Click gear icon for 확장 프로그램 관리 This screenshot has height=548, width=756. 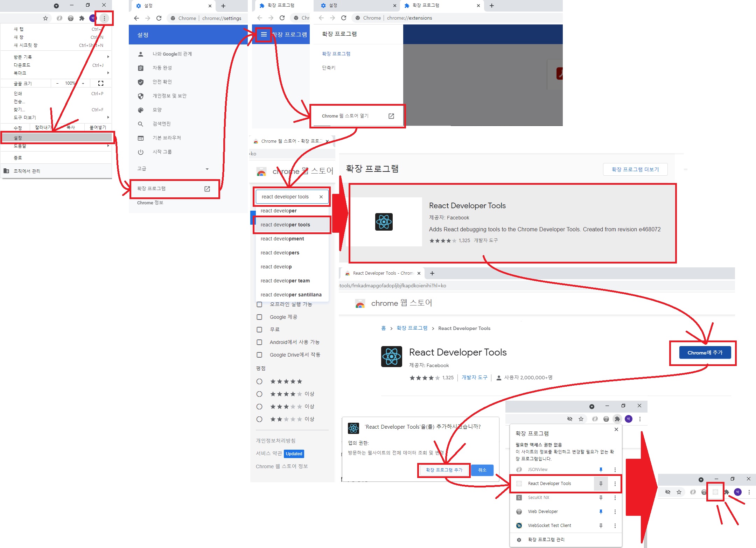coord(519,540)
